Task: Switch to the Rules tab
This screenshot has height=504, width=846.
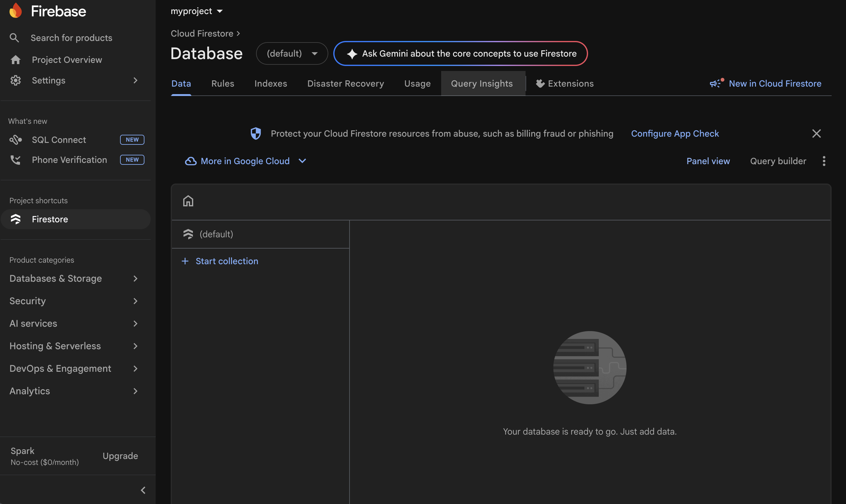Action: click(x=223, y=83)
